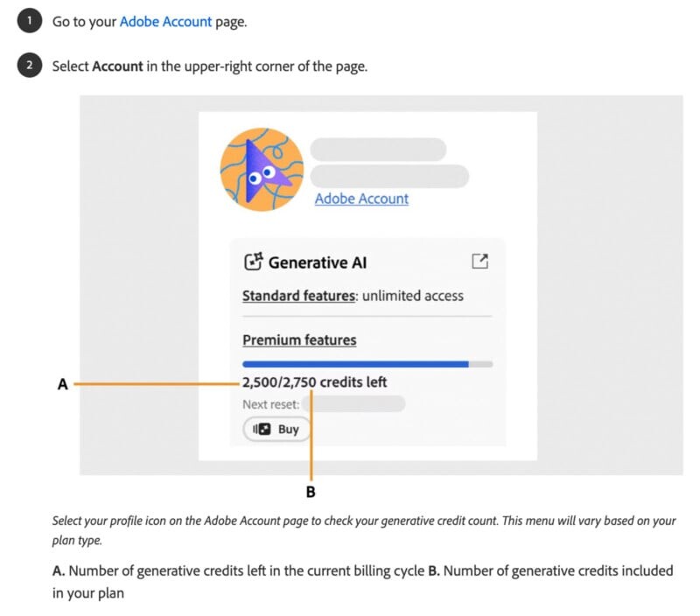Viewport: 700px width, 616px height.
Task: Click the 2,500/2,750 credits left text
Action: pyautogui.click(x=314, y=382)
